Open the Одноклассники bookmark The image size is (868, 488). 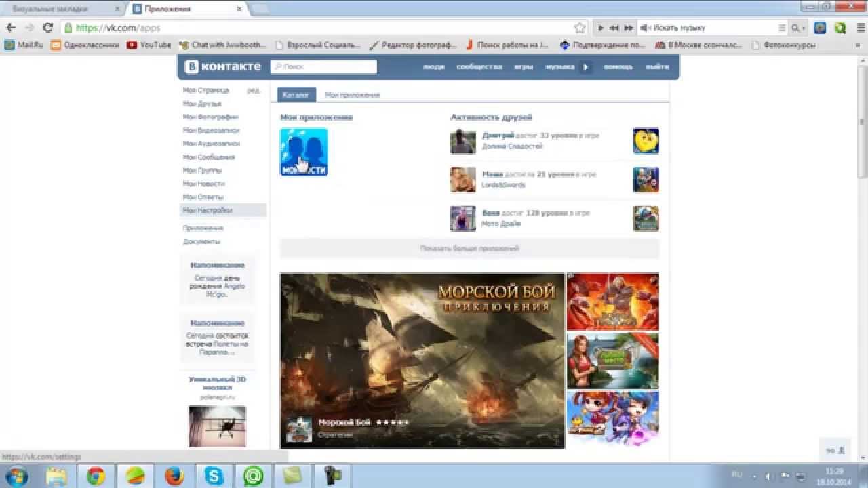[85, 45]
